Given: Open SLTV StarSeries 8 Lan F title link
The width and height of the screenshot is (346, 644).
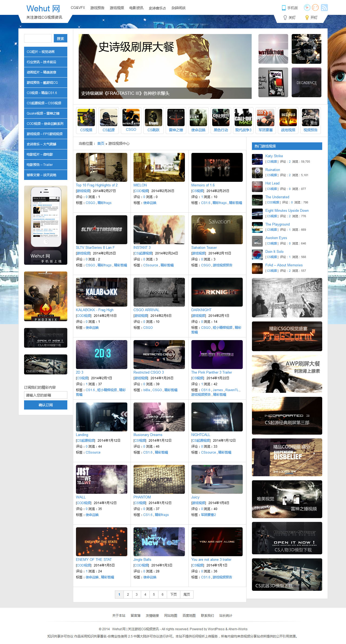Looking at the screenshot, I should click(x=95, y=247).
